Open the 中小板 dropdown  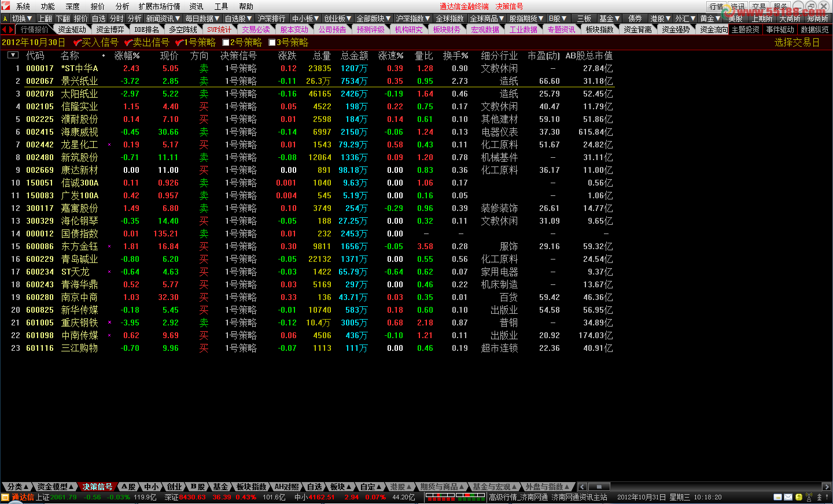[306, 18]
